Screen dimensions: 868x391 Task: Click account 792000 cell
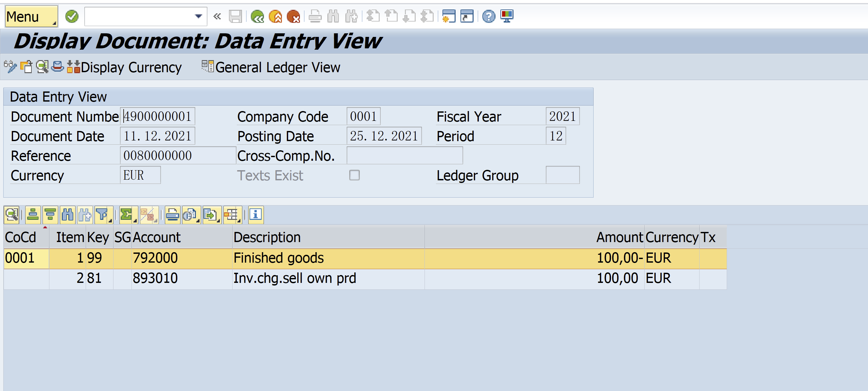[182, 258]
